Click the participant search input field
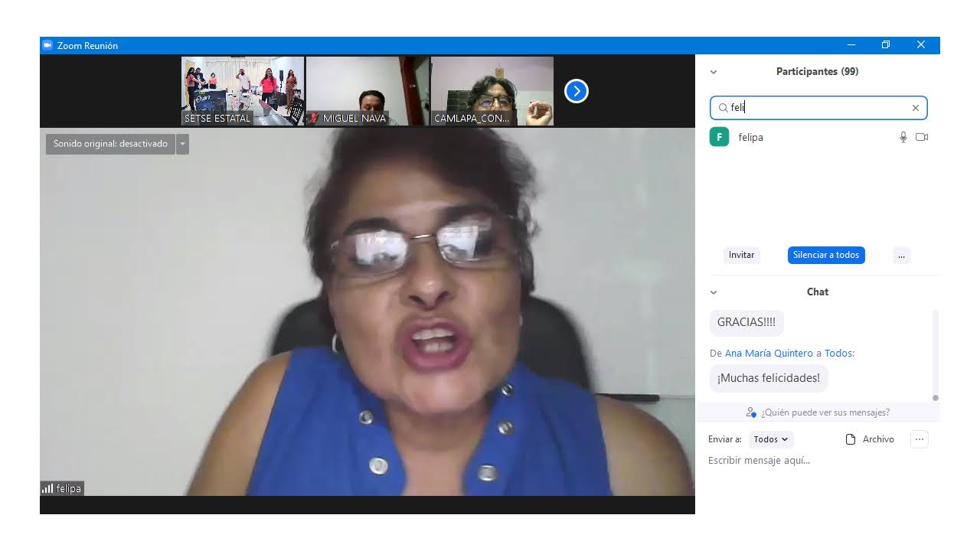The image size is (980, 551). [x=818, y=108]
